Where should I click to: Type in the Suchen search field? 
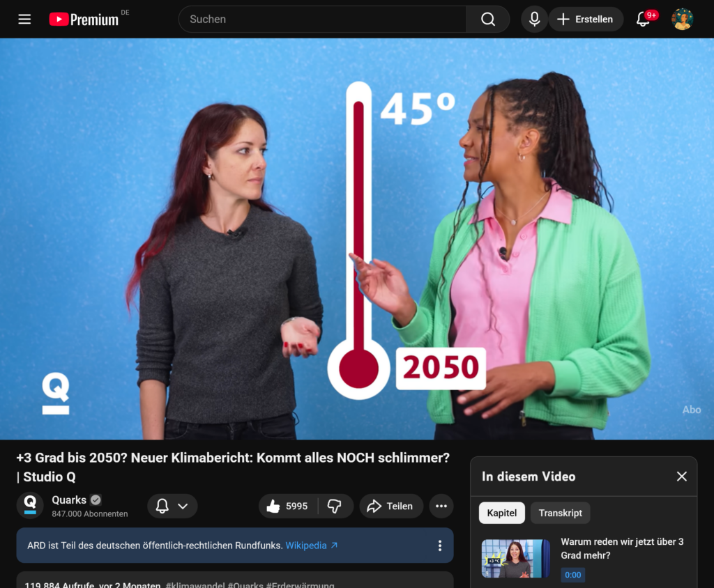(321, 20)
